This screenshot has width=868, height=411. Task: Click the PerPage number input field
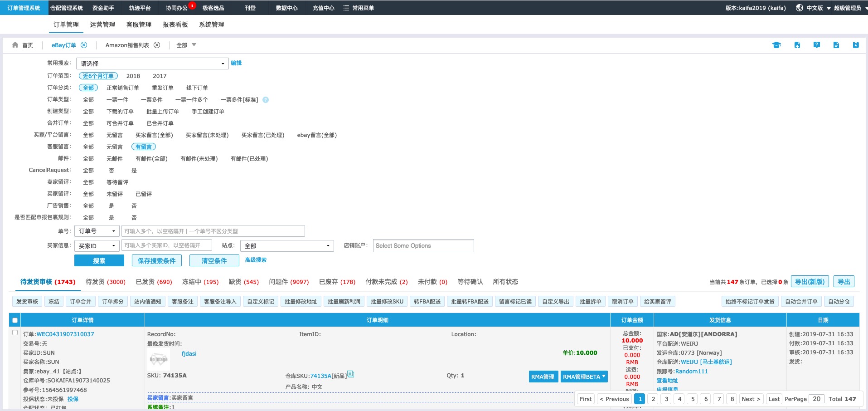pyautogui.click(x=816, y=399)
